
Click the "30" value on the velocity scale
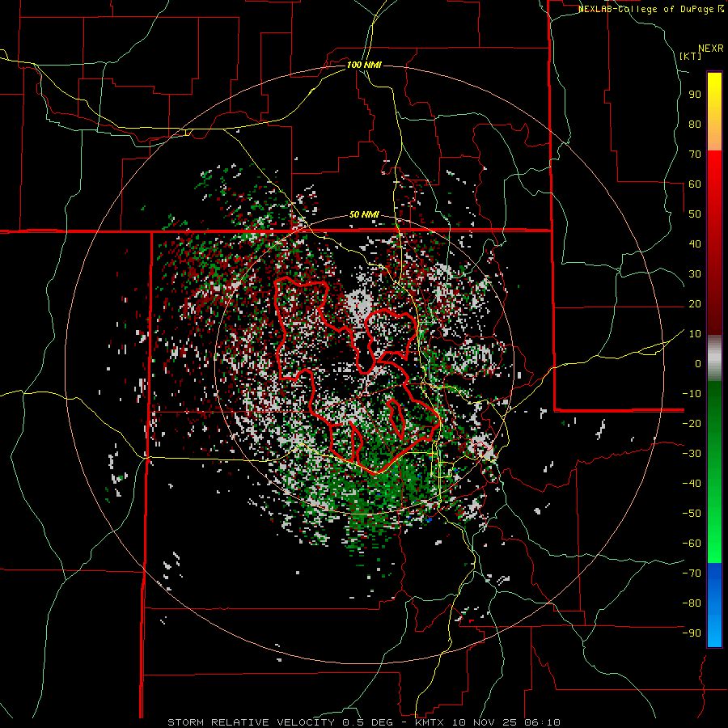coord(695,274)
